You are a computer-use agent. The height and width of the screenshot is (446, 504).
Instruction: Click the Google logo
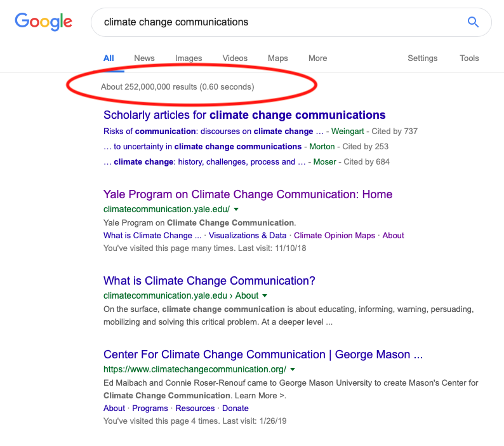[x=43, y=22]
